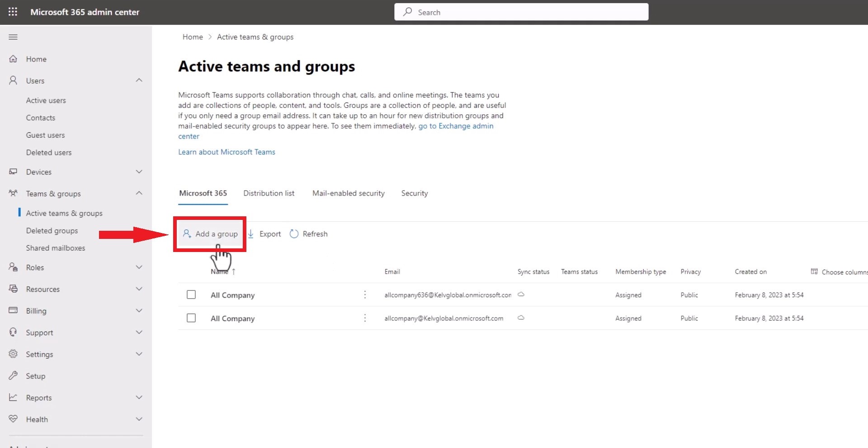Open Choose columns settings icon
This screenshot has height=448, width=868.
click(x=814, y=271)
